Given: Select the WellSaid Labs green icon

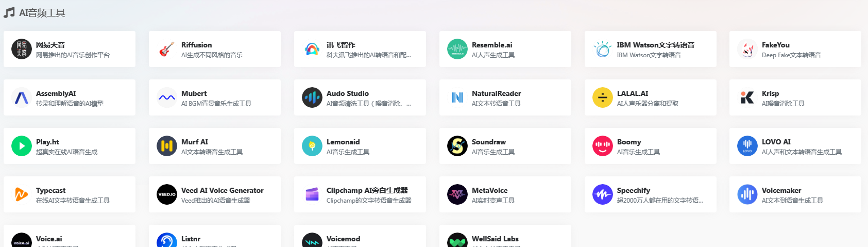Looking at the screenshot, I should 457,240.
